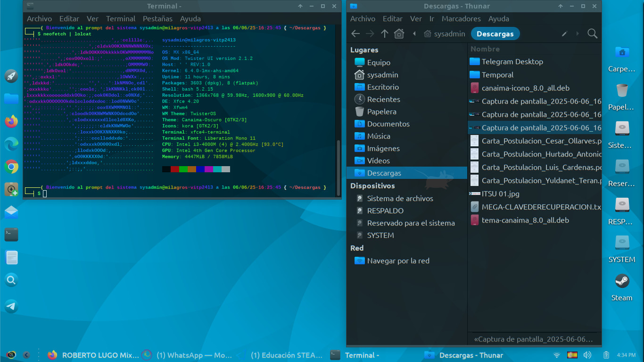
Task: Open Recientes in the Thunar sidebar
Action: coord(407,99)
